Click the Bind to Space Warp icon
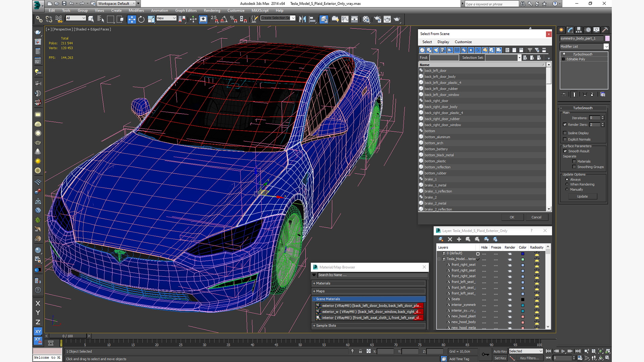Image resolution: width=644 pixels, height=362 pixels. point(59,19)
